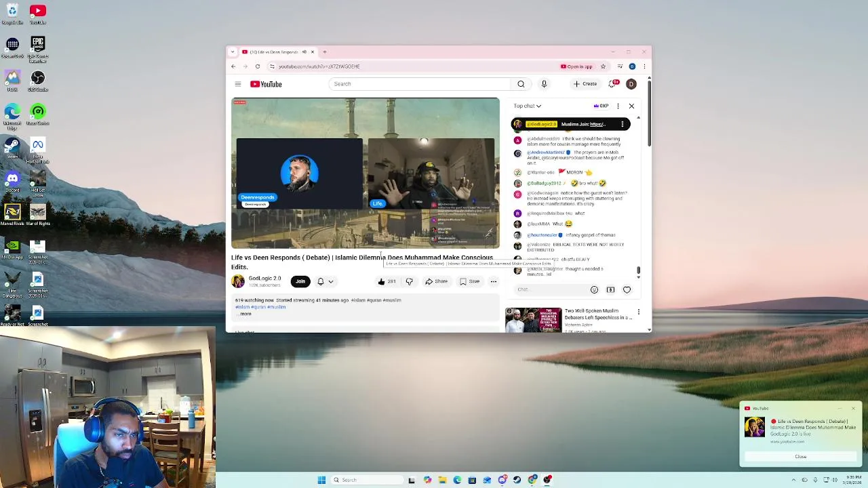The image size is (868, 488).
Task: Bookmark this page with the star
Action: click(x=603, y=66)
